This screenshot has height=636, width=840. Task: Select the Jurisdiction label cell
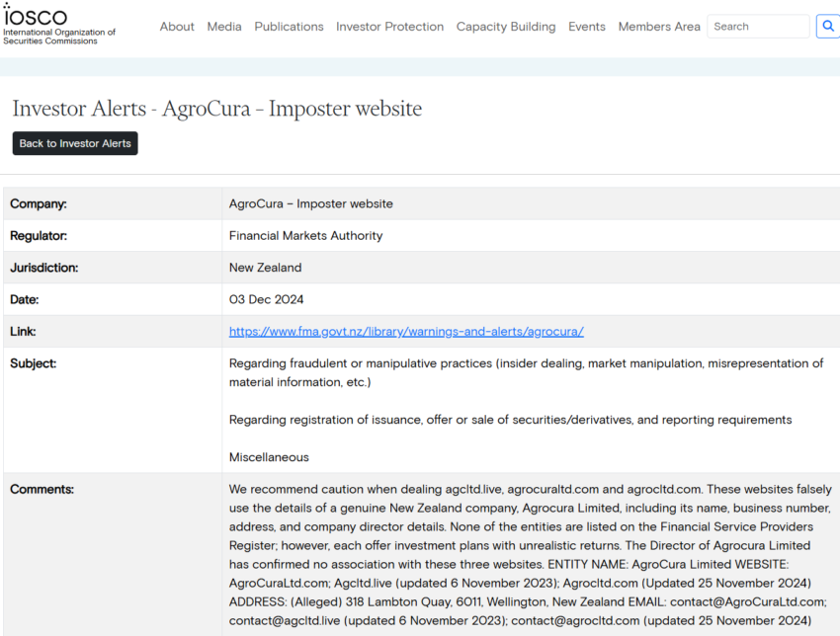(113, 268)
